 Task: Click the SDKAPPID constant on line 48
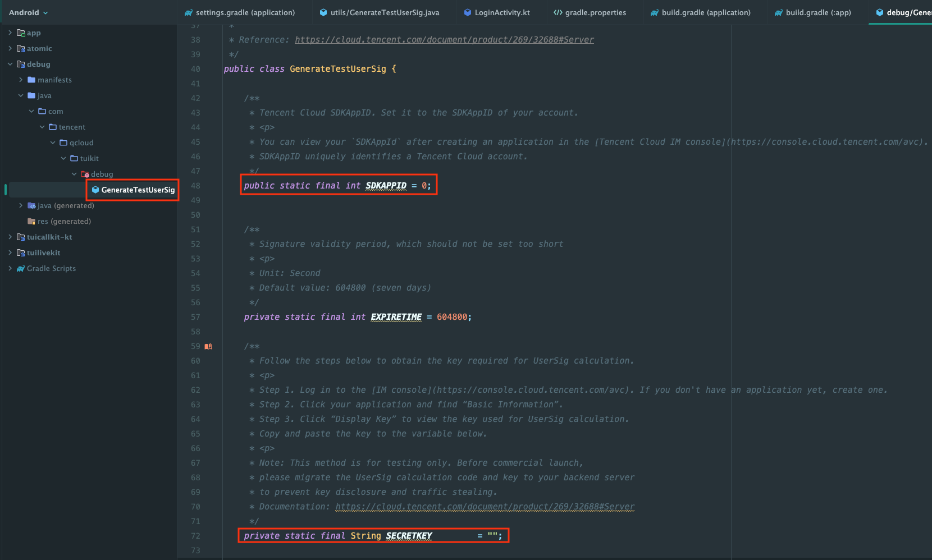point(386,186)
